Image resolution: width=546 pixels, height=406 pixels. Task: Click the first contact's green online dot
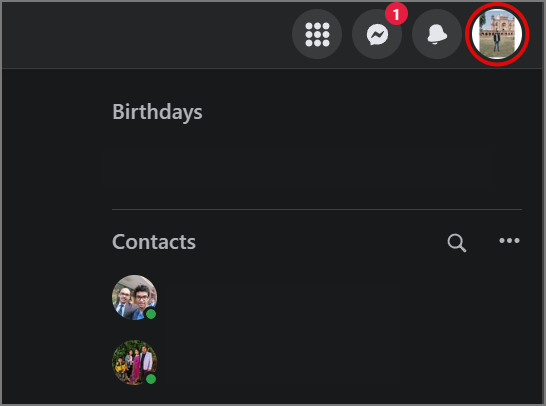151,314
